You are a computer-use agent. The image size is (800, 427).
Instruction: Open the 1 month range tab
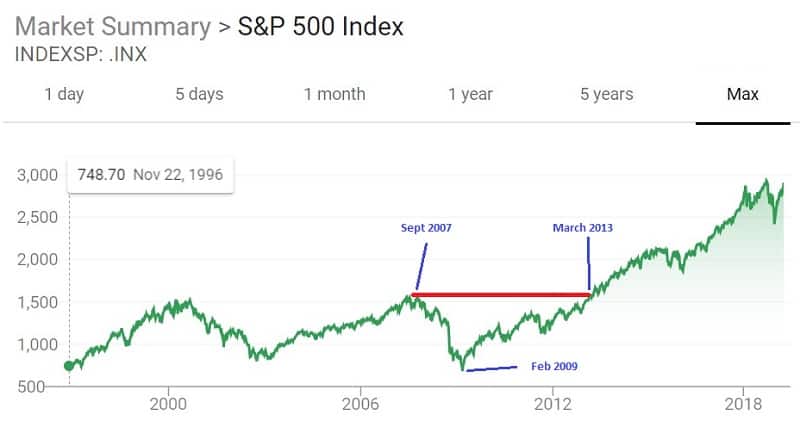tap(334, 95)
